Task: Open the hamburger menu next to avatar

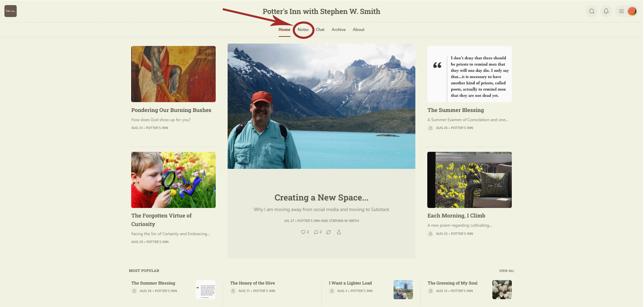Action: point(622,11)
